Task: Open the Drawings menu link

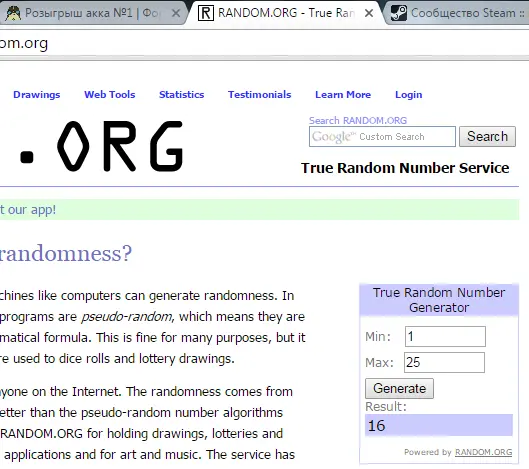Action: tap(36, 94)
